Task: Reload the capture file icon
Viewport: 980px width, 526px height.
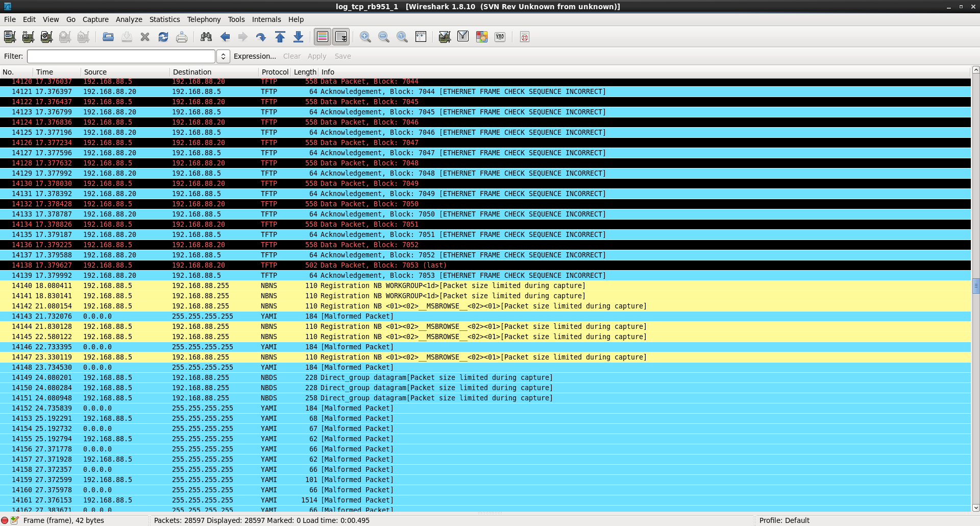Action: [x=163, y=37]
